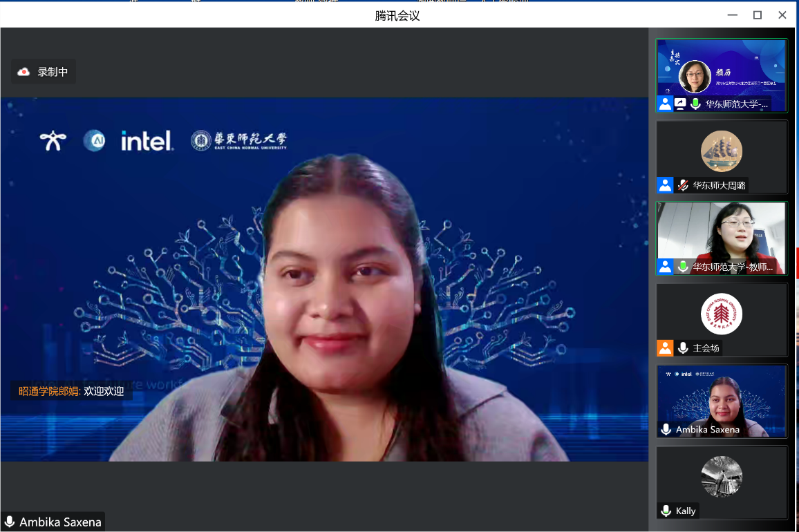Image resolution: width=799 pixels, height=532 pixels.
Task: Maximize the Tencent Meeting window
Action: [758, 15]
